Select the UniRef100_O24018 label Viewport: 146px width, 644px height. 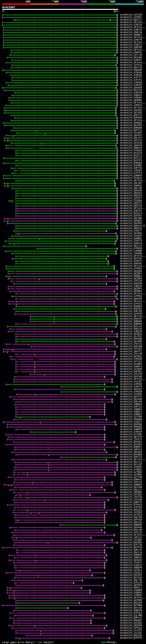point(131,143)
